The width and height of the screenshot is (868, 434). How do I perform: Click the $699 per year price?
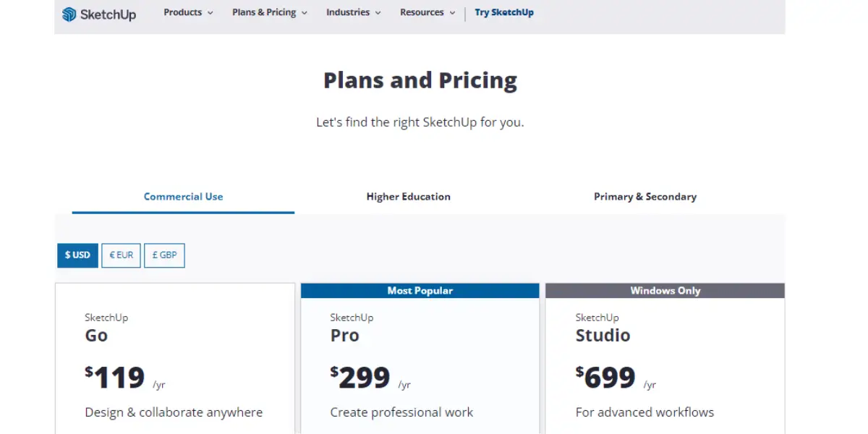point(616,378)
